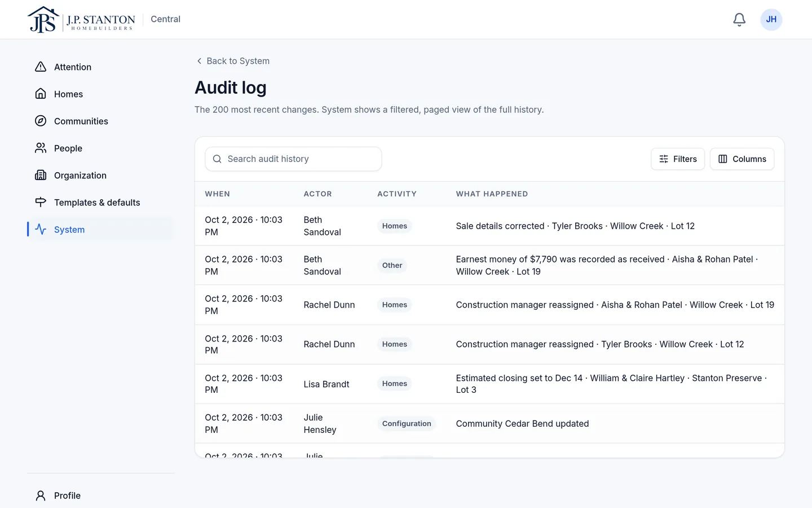812x508 pixels.
Task: Click the Homes tag in Lisa Brandt row
Action: (x=395, y=384)
